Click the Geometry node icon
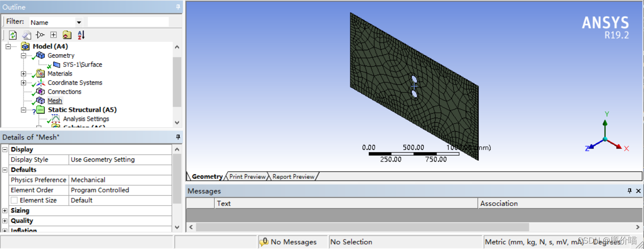 [x=40, y=55]
